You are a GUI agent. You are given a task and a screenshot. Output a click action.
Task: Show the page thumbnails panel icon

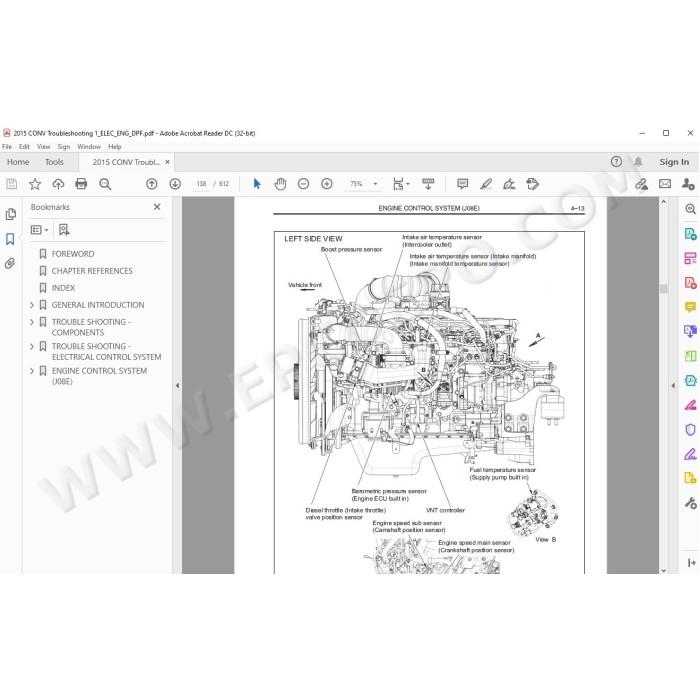[11, 214]
